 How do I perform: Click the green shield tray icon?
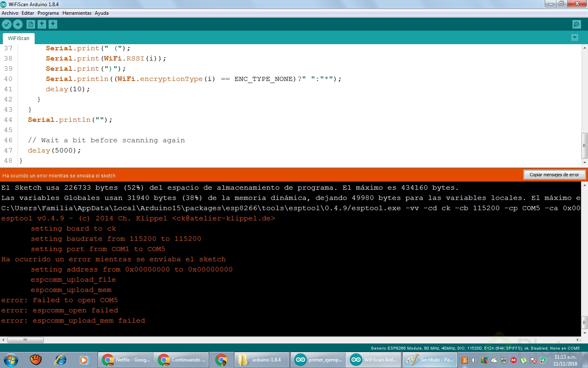pos(543,360)
